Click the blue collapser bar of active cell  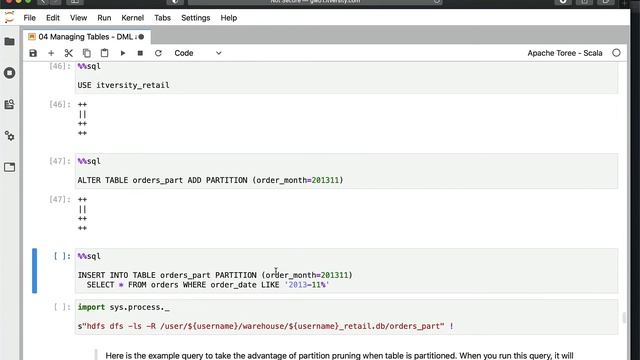coord(34,271)
